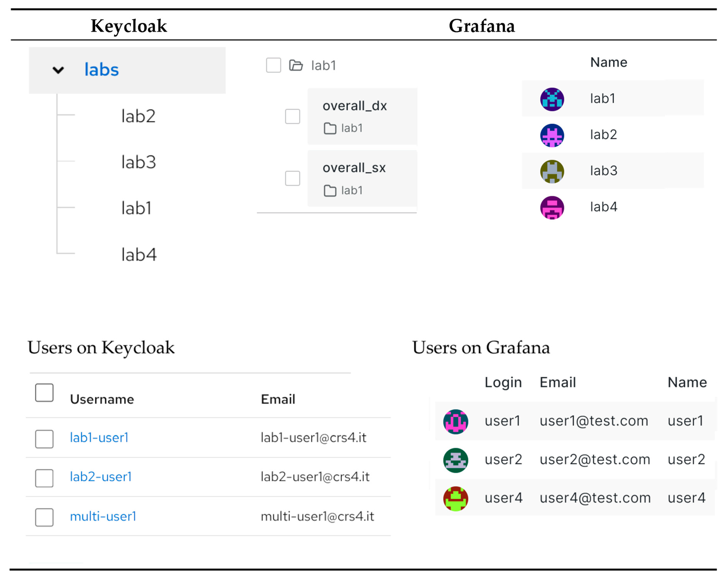Click the Username column header
Screen dimensions: 728x580
pyautogui.click(x=102, y=399)
